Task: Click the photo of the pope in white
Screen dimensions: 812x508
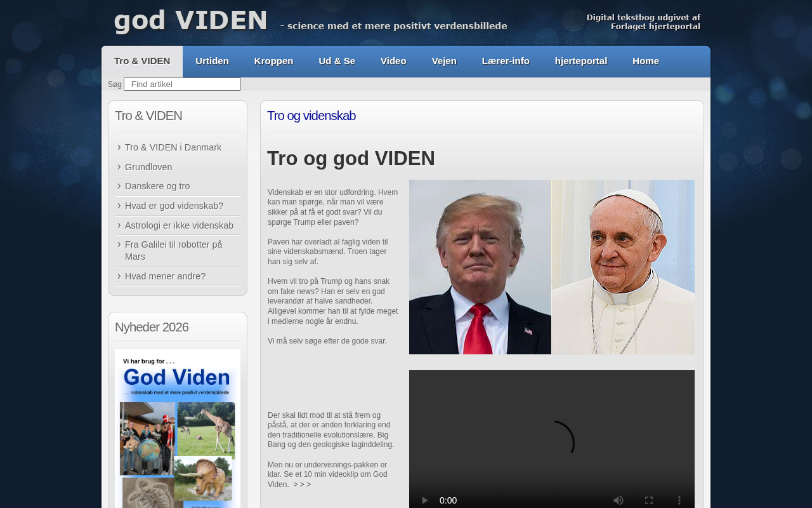Action: coord(623,267)
